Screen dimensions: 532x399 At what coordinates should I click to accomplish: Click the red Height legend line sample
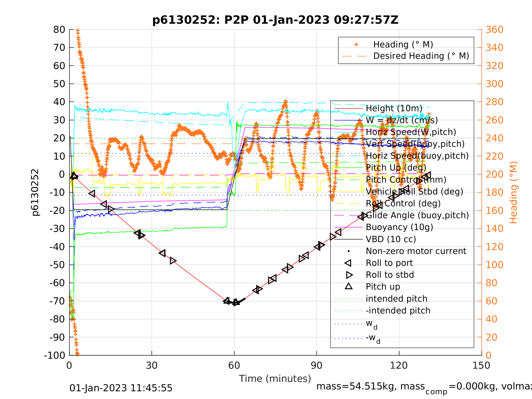pos(348,109)
